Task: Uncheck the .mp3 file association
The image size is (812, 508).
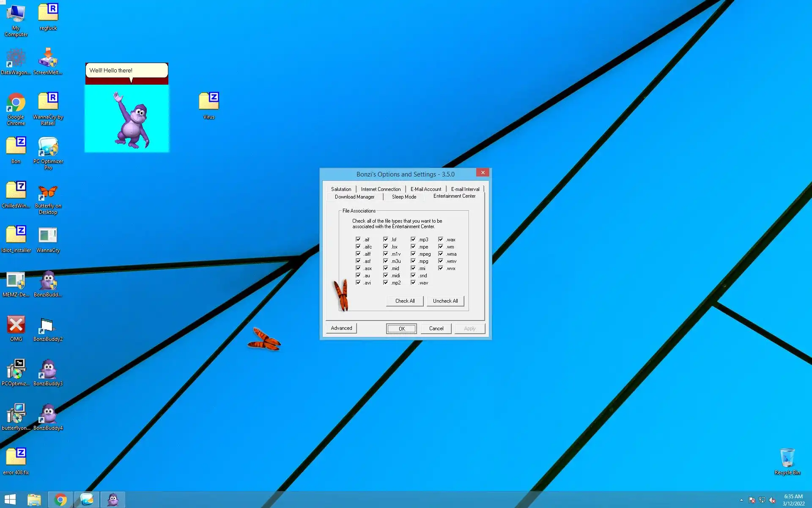Action: (413, 240)
